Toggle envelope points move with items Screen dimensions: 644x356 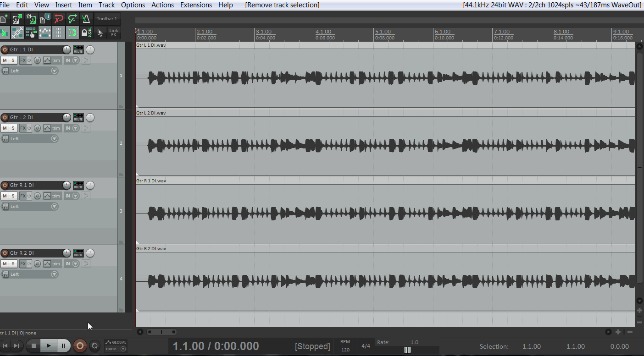click(45, 33)
